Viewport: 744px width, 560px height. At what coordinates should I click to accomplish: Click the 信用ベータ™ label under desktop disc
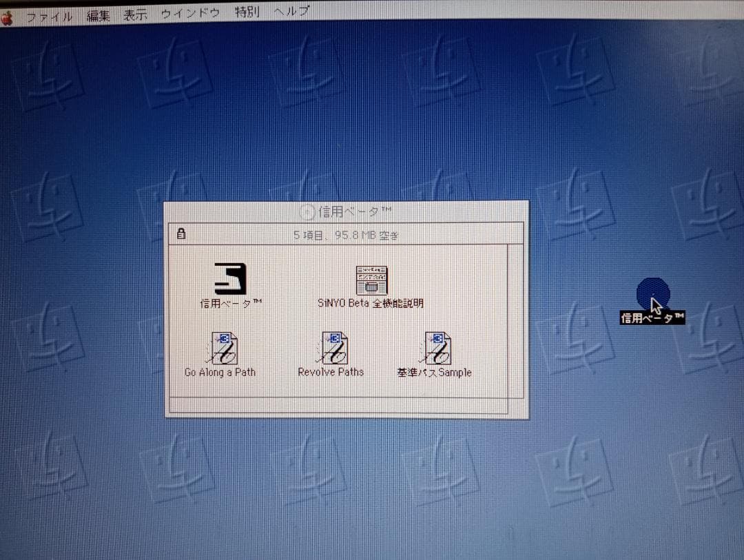[x=652, y=318]
